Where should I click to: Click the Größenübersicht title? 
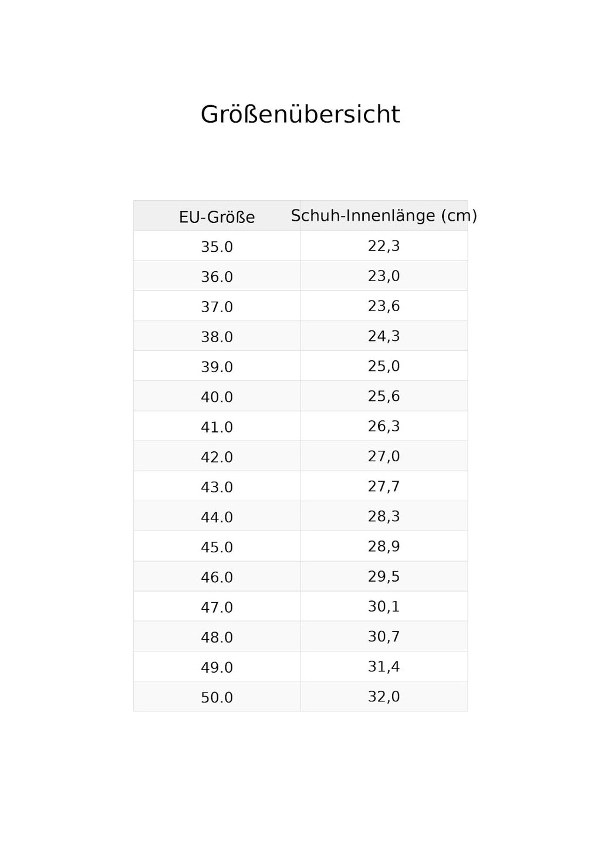tap(300, 114)
